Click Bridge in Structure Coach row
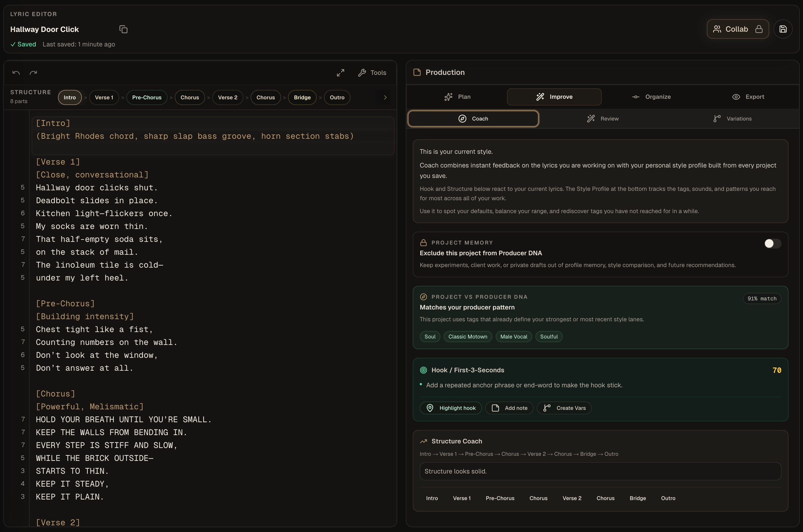This screenshot has width=803, height=532. tap(638, 498)
